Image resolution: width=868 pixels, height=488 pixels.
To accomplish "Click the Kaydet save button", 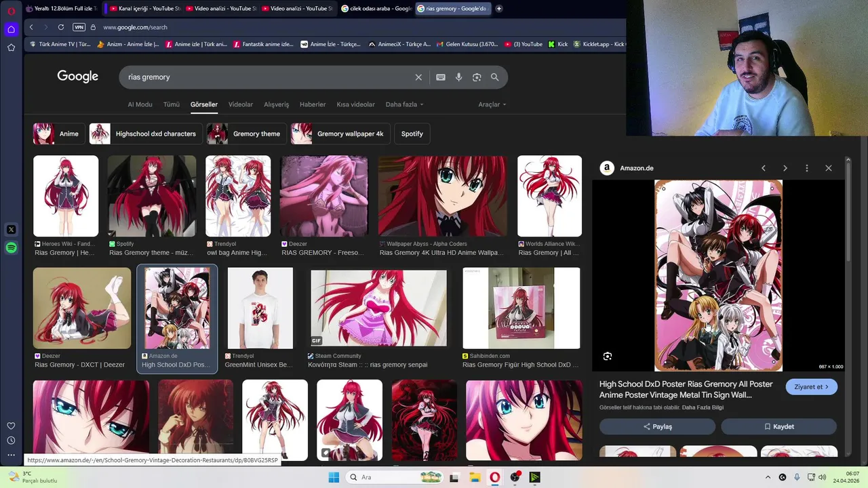I will [778, 426].
